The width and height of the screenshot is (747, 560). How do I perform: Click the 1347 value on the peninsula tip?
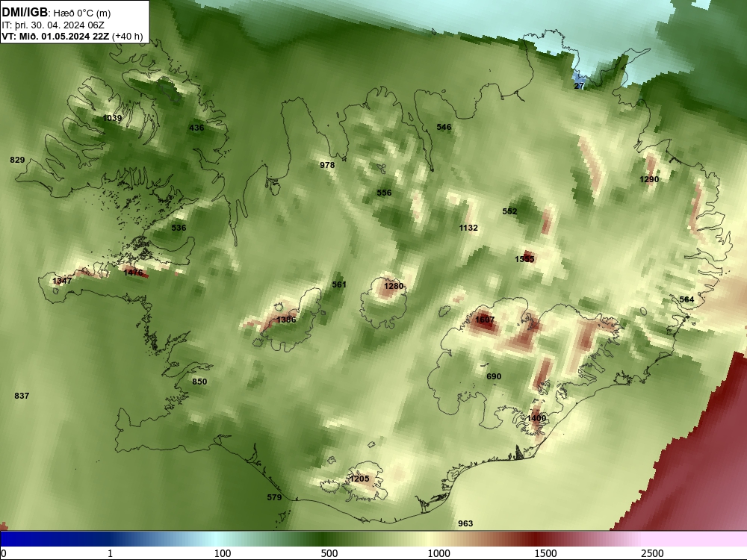point(62,281)
